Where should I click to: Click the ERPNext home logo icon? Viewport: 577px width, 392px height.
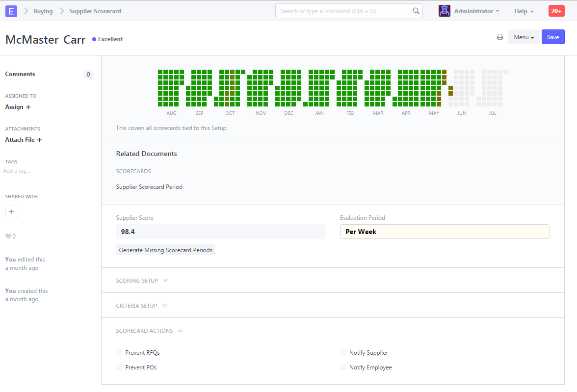click(x=11, y=11)
